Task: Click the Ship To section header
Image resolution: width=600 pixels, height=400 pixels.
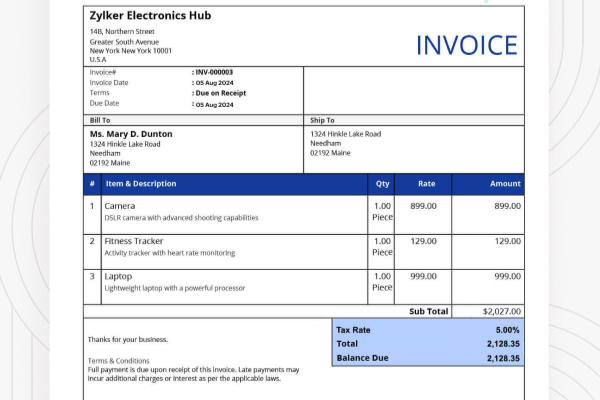Action: coord(322,120)
